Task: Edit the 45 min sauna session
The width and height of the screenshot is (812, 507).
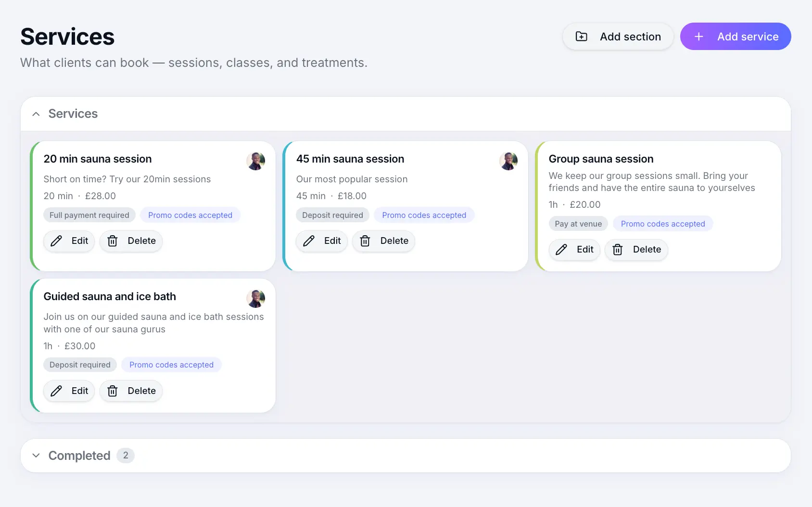Action: [322, 241]
